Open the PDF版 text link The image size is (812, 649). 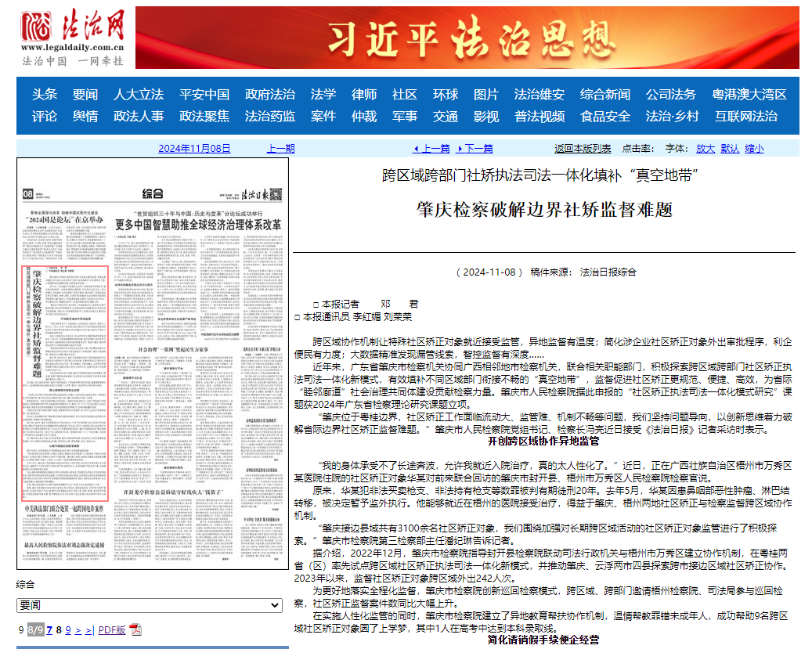(x=112, y=630)
